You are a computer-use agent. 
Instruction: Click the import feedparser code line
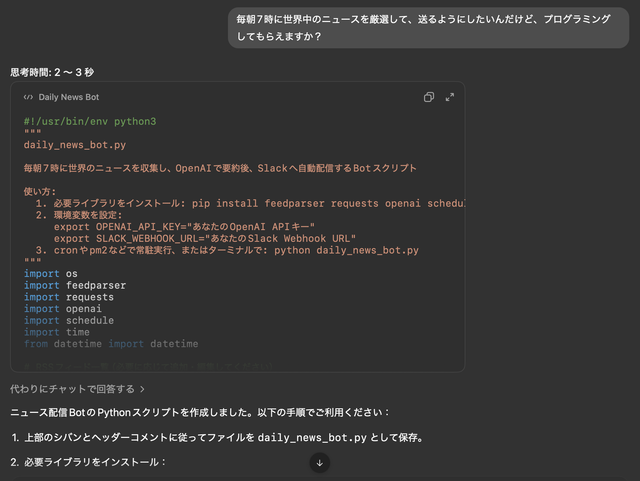click(x=75, y=285)
